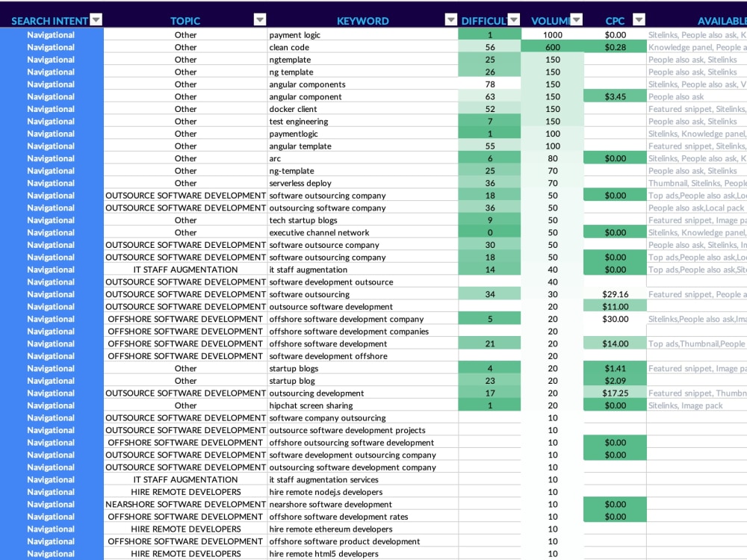Select the 'software development outsource' keyword cell

point(362,282)
